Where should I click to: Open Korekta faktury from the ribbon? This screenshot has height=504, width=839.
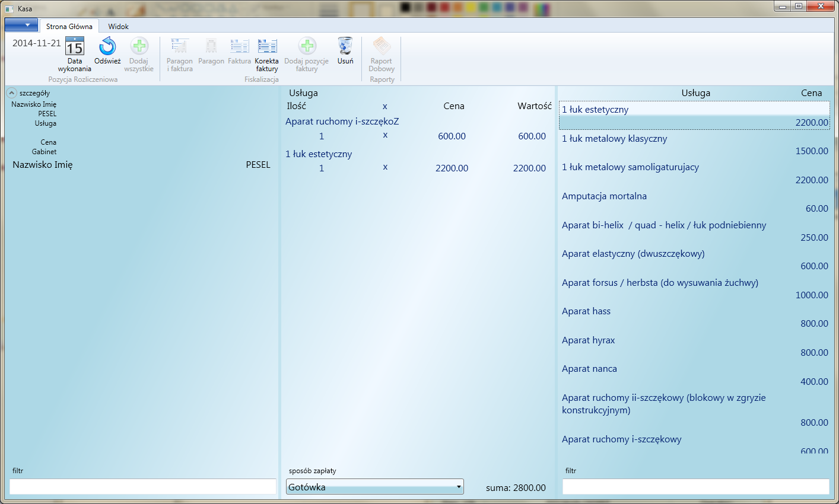pyautogui.click(x=267, y=46)
